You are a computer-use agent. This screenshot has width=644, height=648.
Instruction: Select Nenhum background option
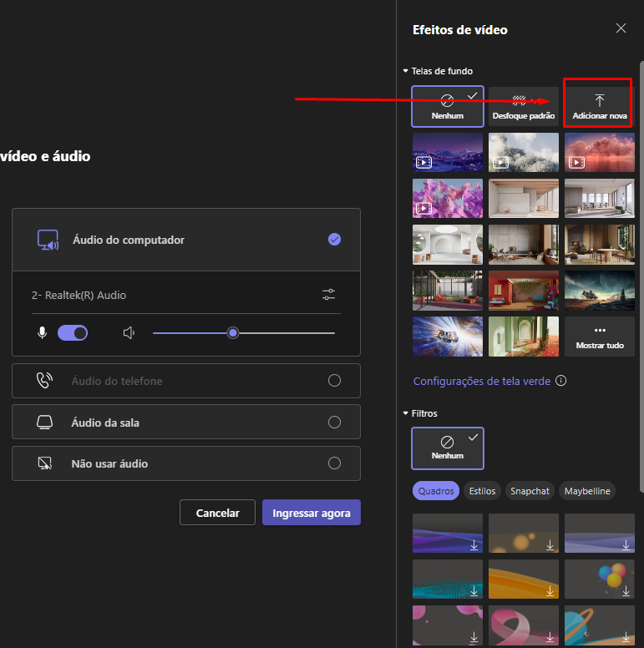[x=447, y=106]
